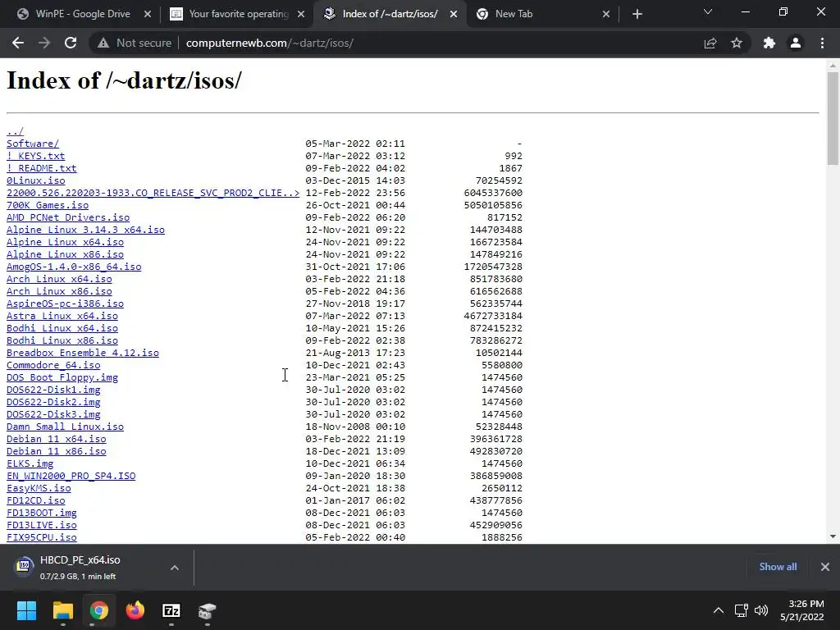
Task: Download FD12CD.iso
Action: coord(35,501)
